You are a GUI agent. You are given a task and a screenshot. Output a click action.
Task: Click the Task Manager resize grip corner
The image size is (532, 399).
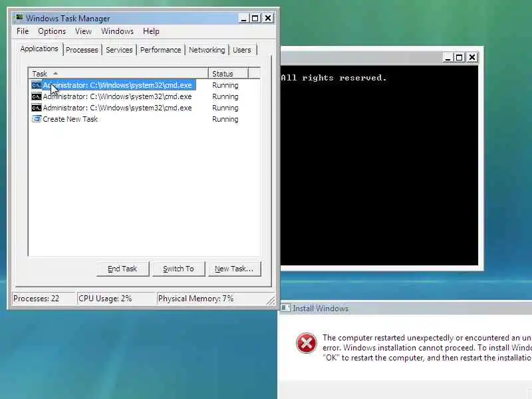tap(271, 301)
